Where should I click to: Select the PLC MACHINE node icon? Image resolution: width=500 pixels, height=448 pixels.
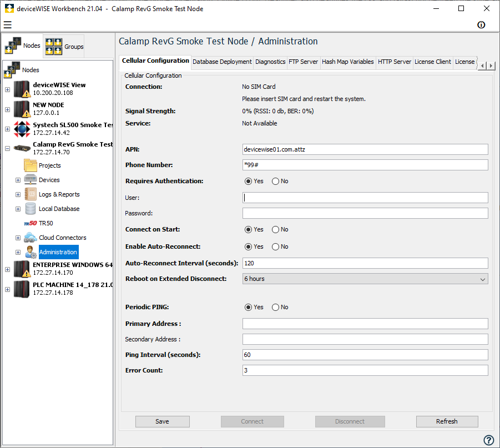(22, 289)
